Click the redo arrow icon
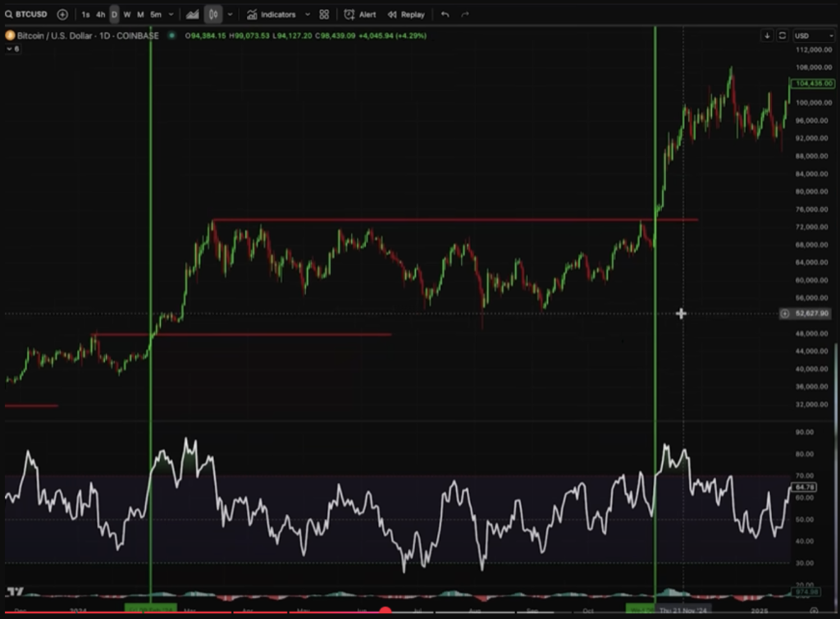 click(x=465, y=14)
